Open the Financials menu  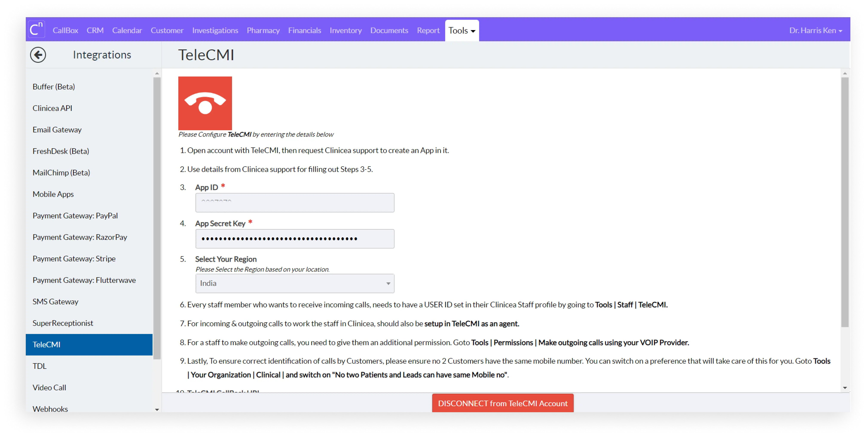click(x=305, y=30)
